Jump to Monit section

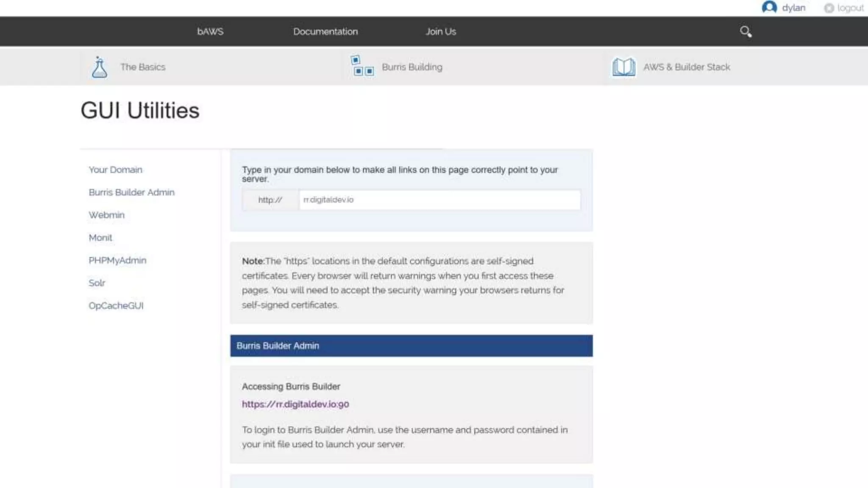coord(100,238)
